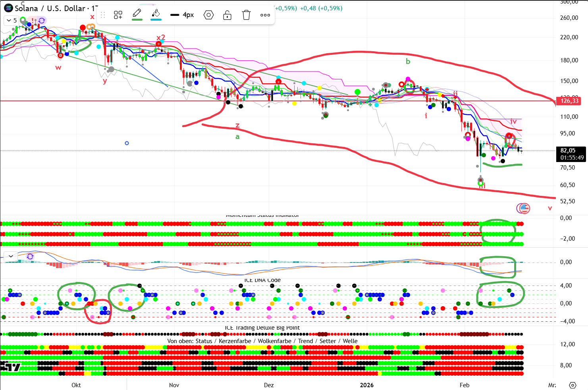This screenshot has height=390, width=588.
Task: Toggle the lock on the drawing
Action: pyautogui.click(x=227, y=15)
